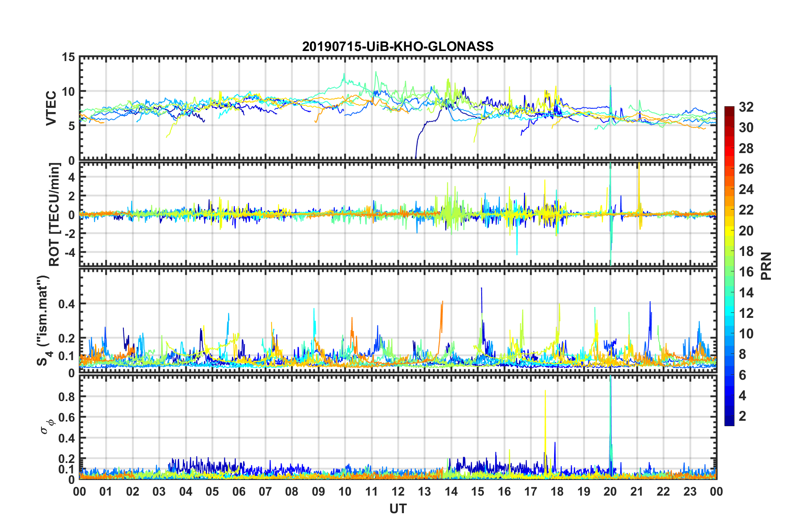796x532 pixels.
Task: Select UT axis tick label 07
Action: [265, 491]
